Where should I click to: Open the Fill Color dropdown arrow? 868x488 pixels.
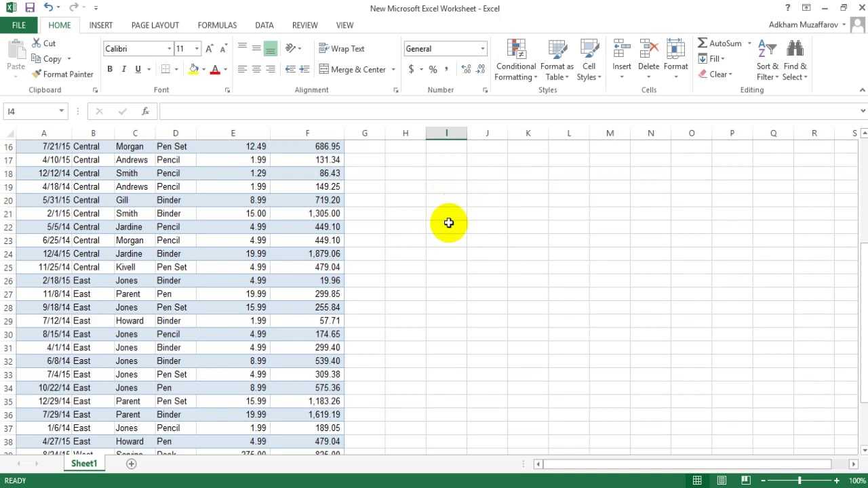coord(203,69)
